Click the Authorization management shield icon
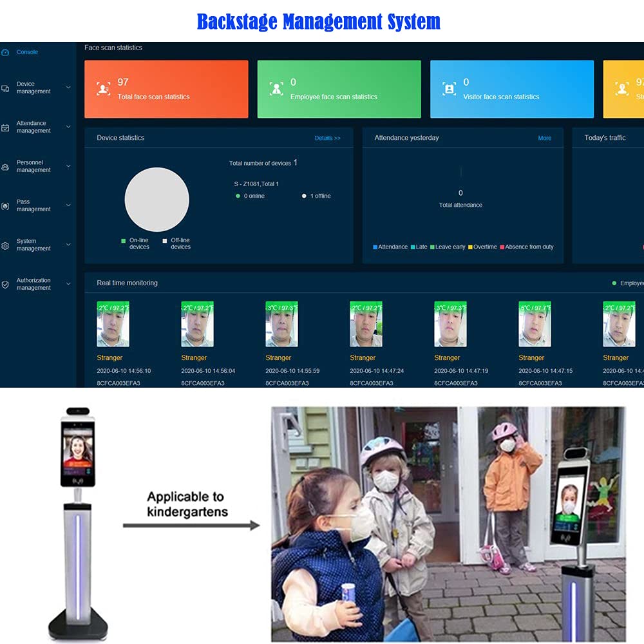Screen dimensions: 644x644 click(5, 285)
